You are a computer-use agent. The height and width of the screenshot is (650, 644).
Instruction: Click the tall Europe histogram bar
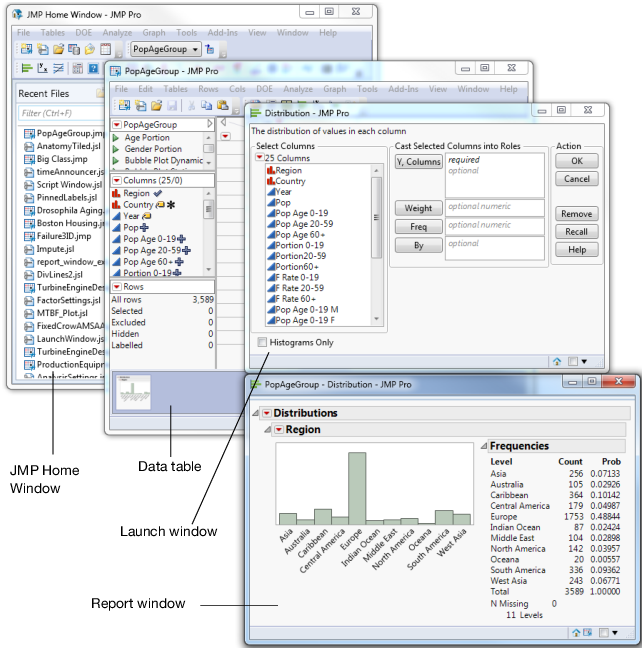click(x=357, y=488)
